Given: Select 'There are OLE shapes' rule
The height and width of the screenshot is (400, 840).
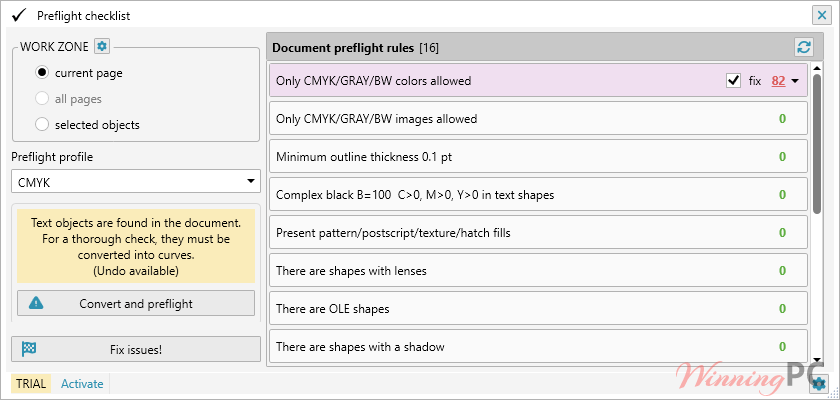Looking at the screenshot, I should (538, 309).
